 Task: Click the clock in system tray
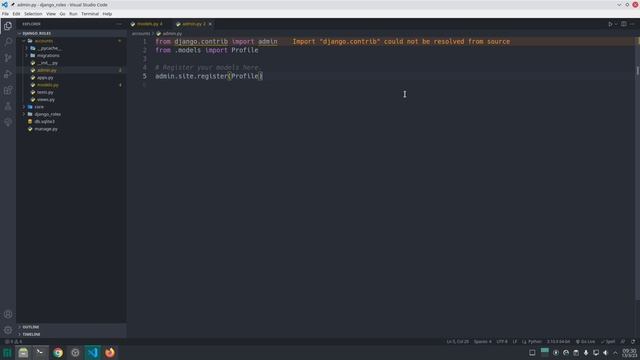coord(629,353)
